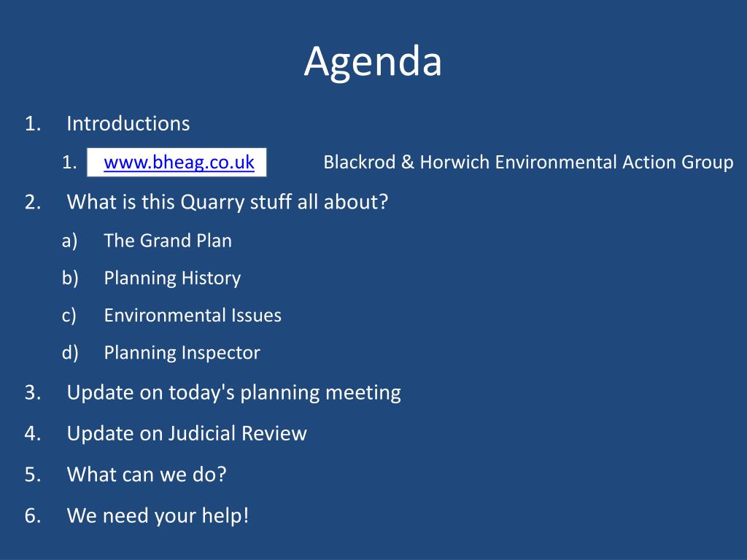Select the Environmental Issues sub-item
This screenshot has width=747, height=560.
193,315
